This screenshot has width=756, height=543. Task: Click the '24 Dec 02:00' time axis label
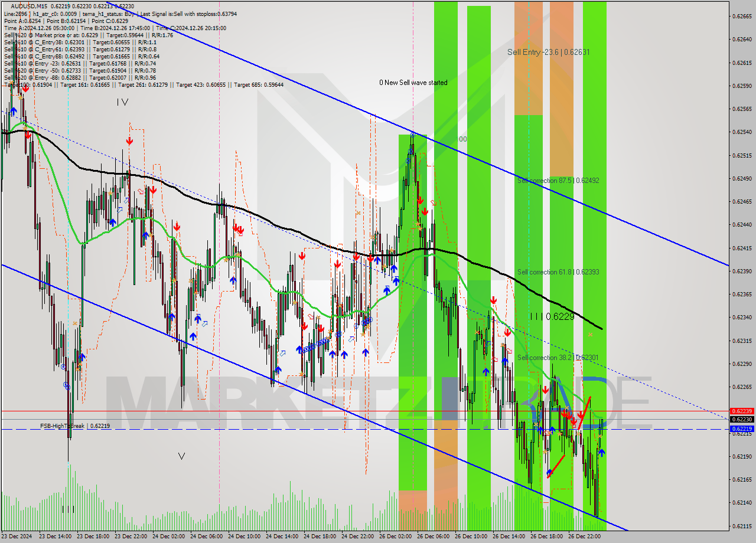pos(170,537)
